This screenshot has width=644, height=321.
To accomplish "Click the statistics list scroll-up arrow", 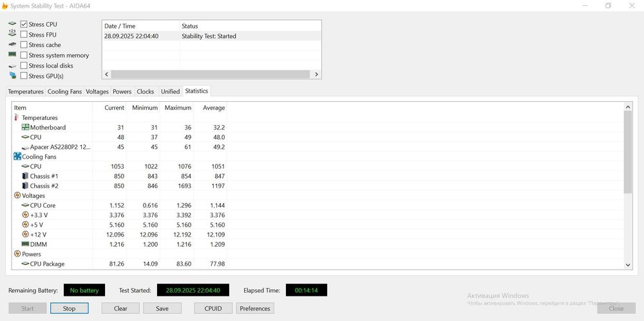I will pos(627,107).
